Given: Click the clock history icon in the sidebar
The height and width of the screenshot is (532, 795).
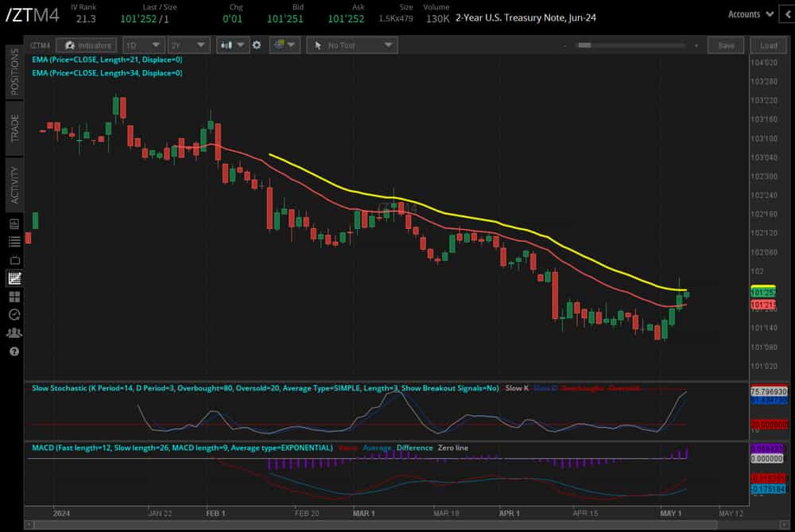Looking at the screenshot, I should point(14,314).
